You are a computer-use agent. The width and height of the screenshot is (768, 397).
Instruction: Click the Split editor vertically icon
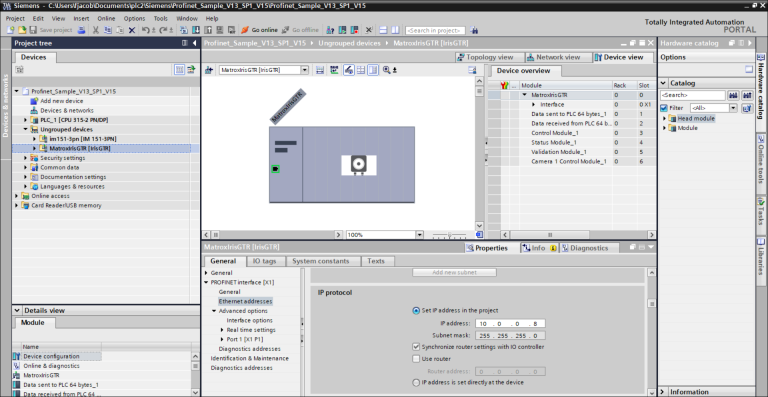tap(395, 30)
